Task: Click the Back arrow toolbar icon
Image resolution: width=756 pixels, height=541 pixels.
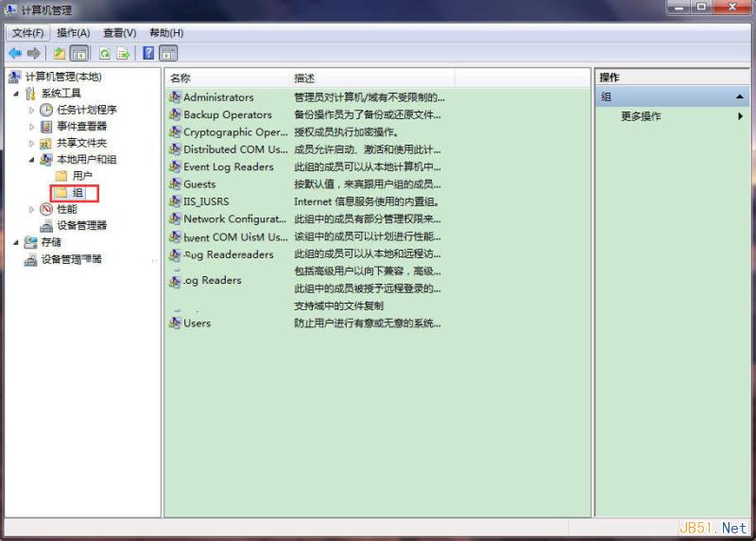Action: point(15,53)
